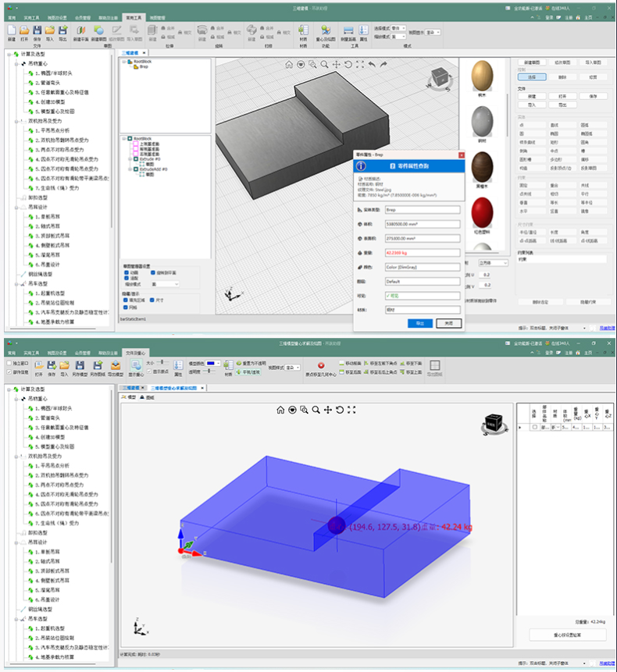Screen dimensions: 617x672
Task: Click the 新建平面 (new plane) icon
Action: click(x=80, y=30)
